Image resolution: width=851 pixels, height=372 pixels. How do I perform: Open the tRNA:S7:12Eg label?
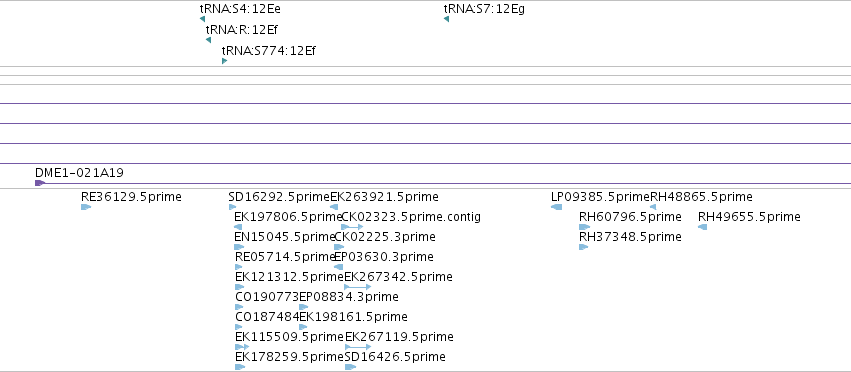click(484, 9)
